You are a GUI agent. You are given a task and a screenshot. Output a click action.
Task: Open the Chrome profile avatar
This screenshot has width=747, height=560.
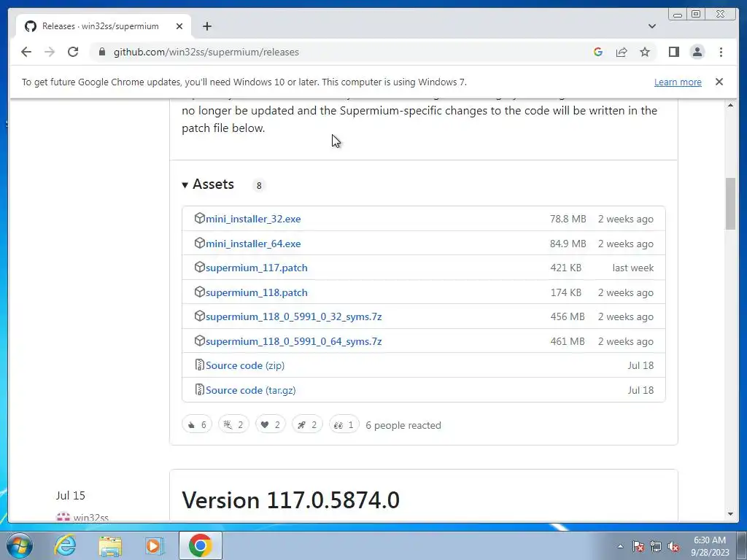click(x=697, y=52)
